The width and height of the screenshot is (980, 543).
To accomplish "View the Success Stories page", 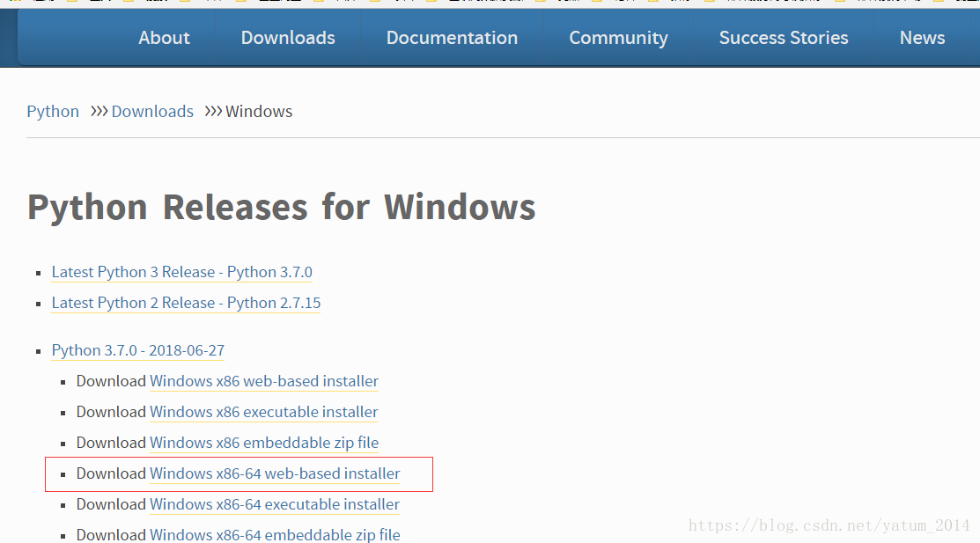I will [783, 37].
